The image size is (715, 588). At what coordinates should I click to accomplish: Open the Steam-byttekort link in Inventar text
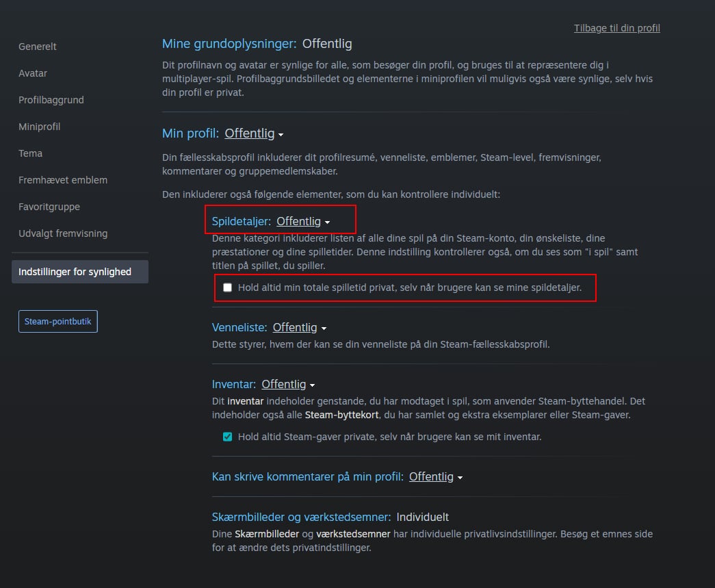click(341, 415)
